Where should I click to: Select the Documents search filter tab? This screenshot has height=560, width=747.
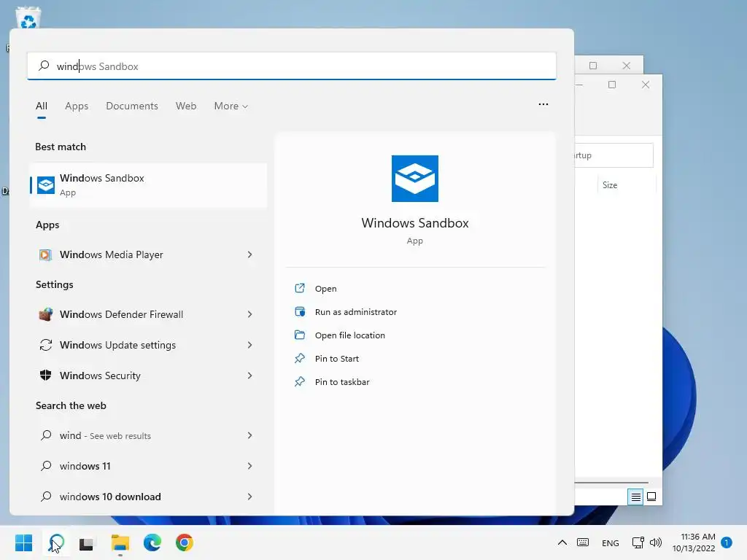click(132, 106)
